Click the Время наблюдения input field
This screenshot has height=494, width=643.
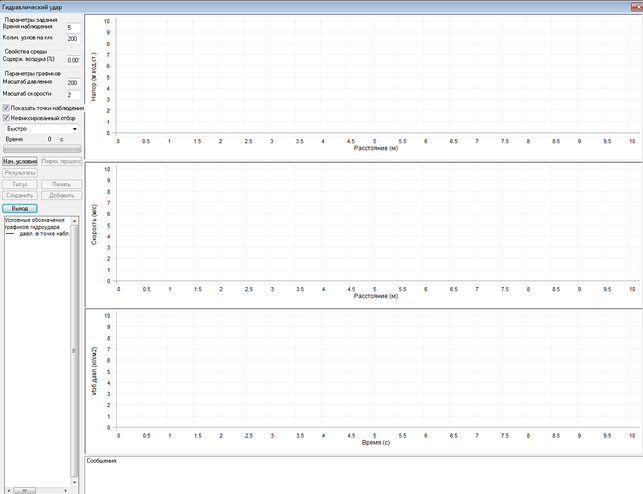[71, 28]
